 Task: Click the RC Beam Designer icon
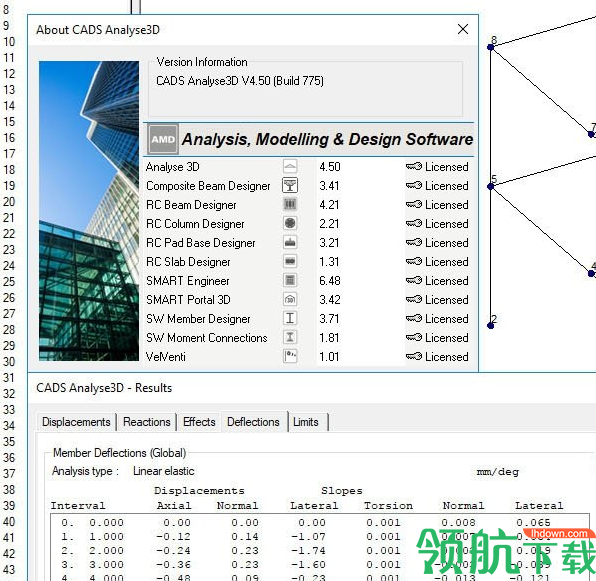pyautogui.click(x=290, y=204)
